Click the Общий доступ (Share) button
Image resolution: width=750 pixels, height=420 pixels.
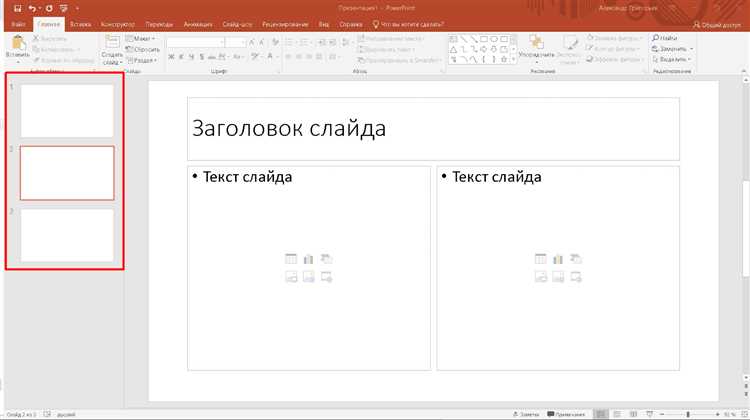tap(717, 22)
